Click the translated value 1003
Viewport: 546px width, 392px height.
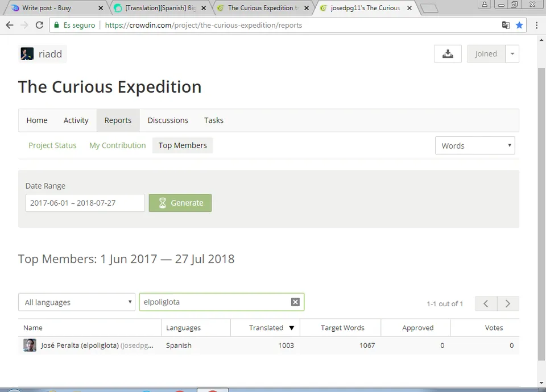coord(286,345)
